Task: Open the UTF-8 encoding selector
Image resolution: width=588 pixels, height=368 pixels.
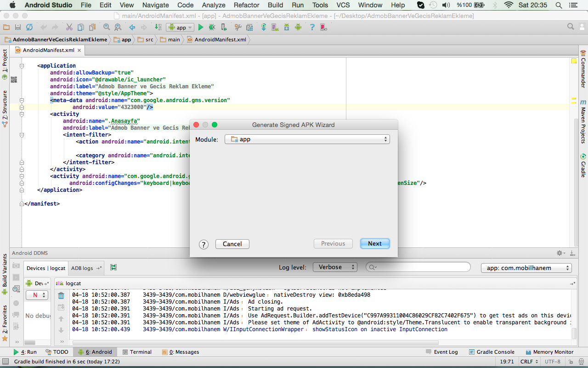Action: (x=553, y=362)
